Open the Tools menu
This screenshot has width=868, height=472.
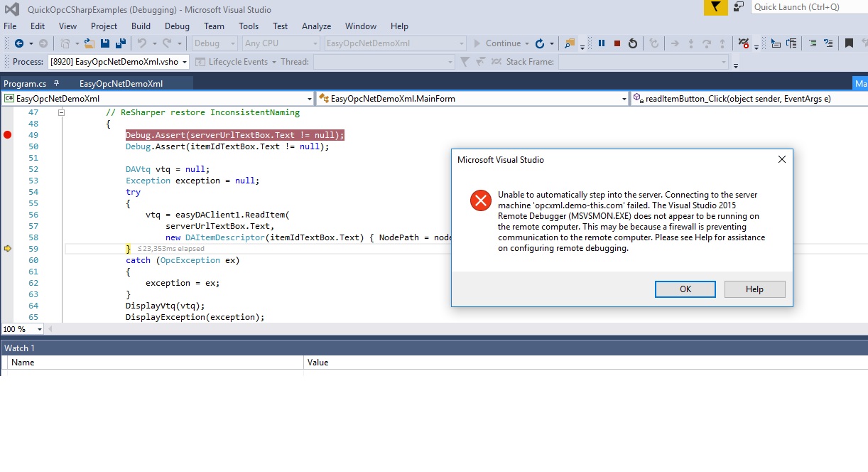249,26
